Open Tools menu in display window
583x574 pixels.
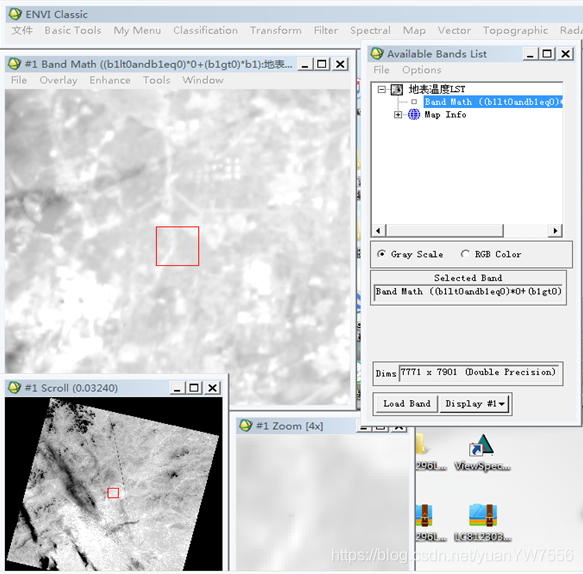point(157,80)
